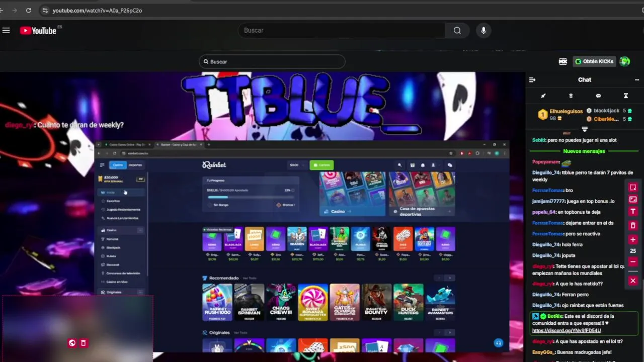Close the red overlay toolbar with X
Screen dimensions: 644x362
pos(633,281)
